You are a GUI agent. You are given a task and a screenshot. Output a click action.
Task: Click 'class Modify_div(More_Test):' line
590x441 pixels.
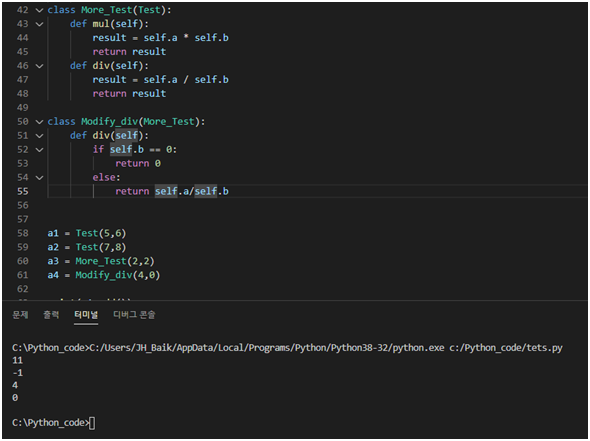point(126,122)
